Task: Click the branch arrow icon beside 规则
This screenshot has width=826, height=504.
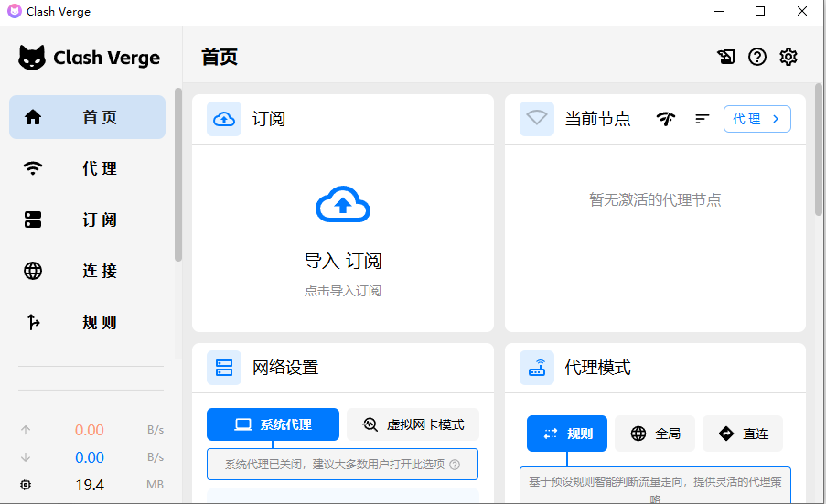Action: coord(33,322)
